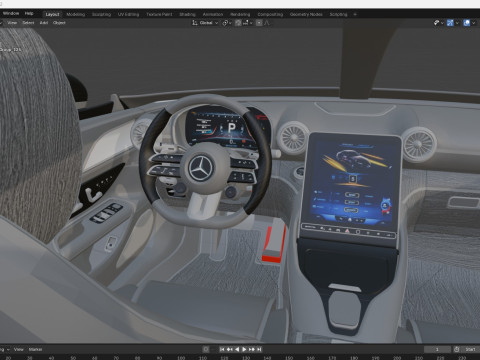The height and width of the screenshot is (360, 480).
Task: Switch to the Rendering workspace tab
Action: pos(240,14)
